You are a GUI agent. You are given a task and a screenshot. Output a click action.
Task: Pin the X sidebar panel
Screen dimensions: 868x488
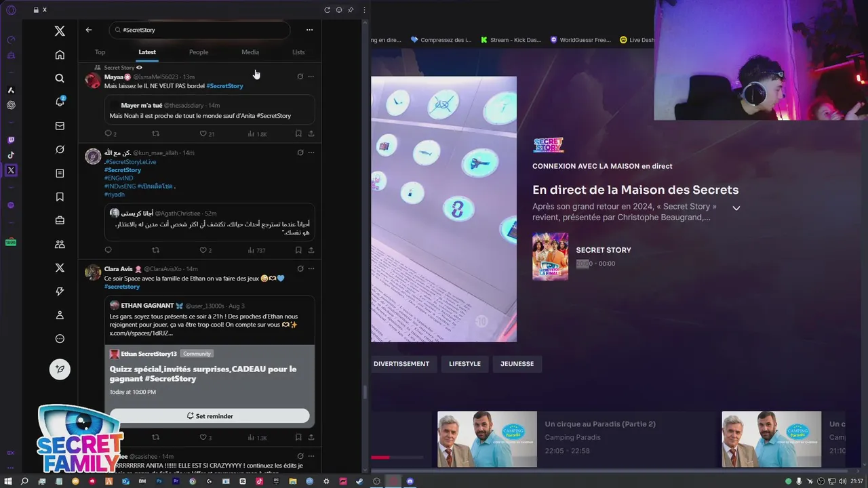click(351, 9)
